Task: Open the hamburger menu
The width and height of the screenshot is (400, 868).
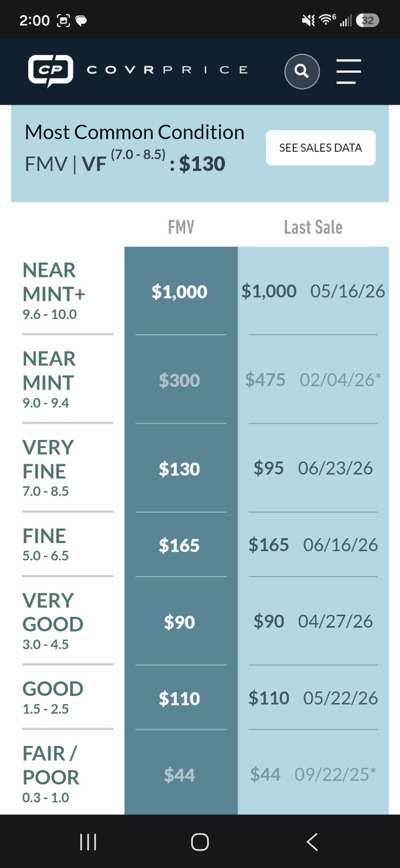Action: click(349, 71)
